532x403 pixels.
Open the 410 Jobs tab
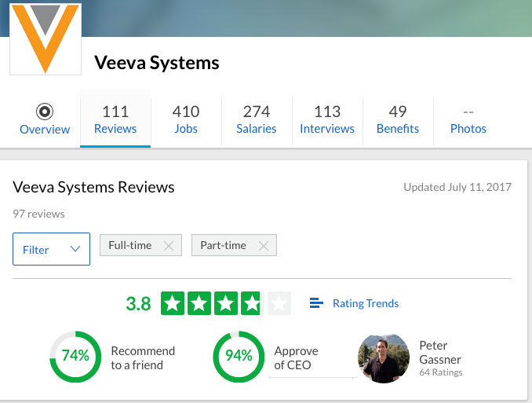(x=186, y=120)
